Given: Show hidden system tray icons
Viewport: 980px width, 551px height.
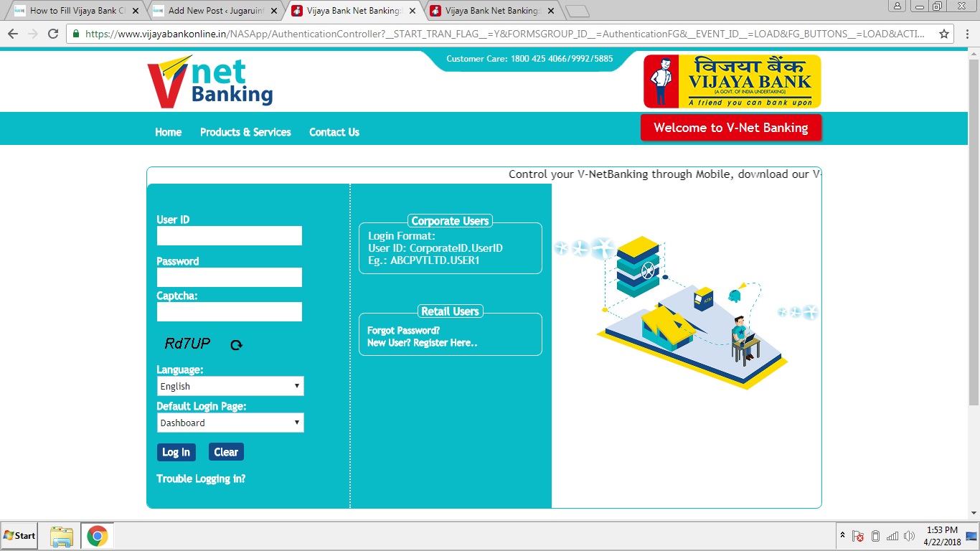Looking at the screenshot, I should [842, 536].
